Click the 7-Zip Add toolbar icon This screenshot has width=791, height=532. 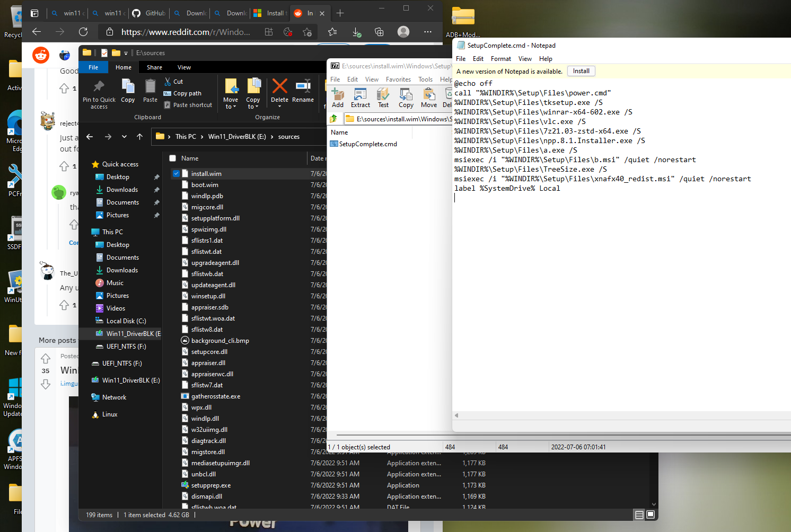338,98
